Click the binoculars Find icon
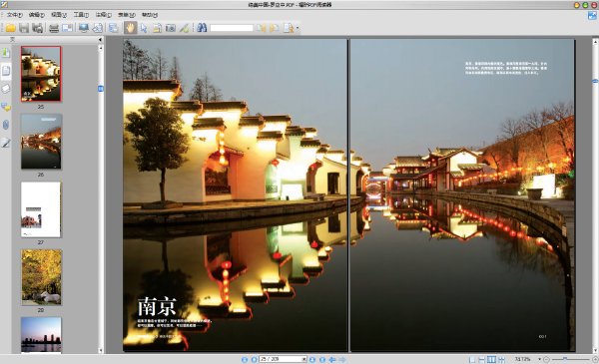 click(202, 28)
